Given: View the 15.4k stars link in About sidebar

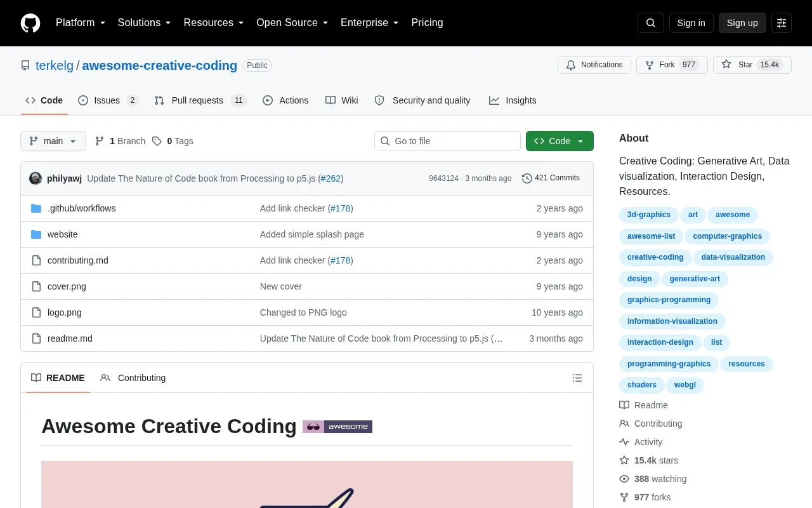Looking at the screenshot, I should click(x=649, y=460).
